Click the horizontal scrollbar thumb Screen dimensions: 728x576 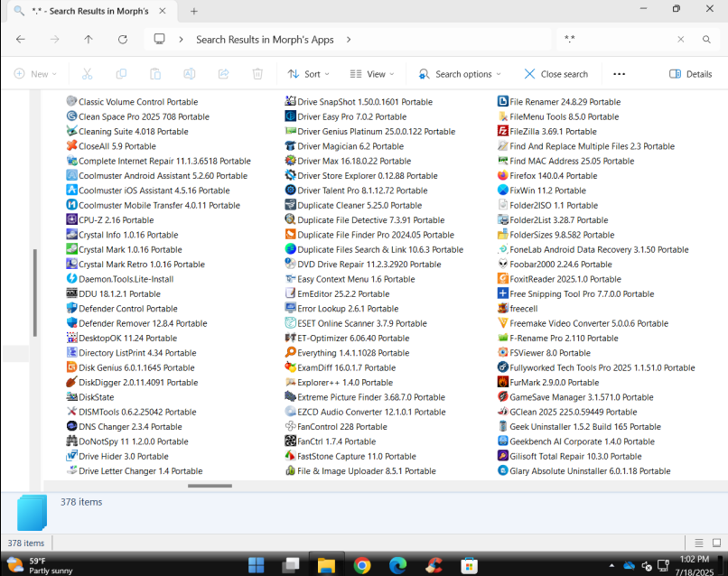pyautogui.click(x=210, y=486)
